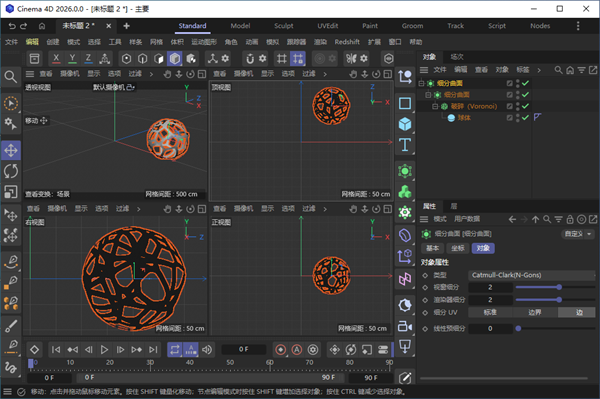This screenshot has height=399, width=600.
Task: Open the 文件 main menu
Action: pyautogui.click(x=11, y=42)
